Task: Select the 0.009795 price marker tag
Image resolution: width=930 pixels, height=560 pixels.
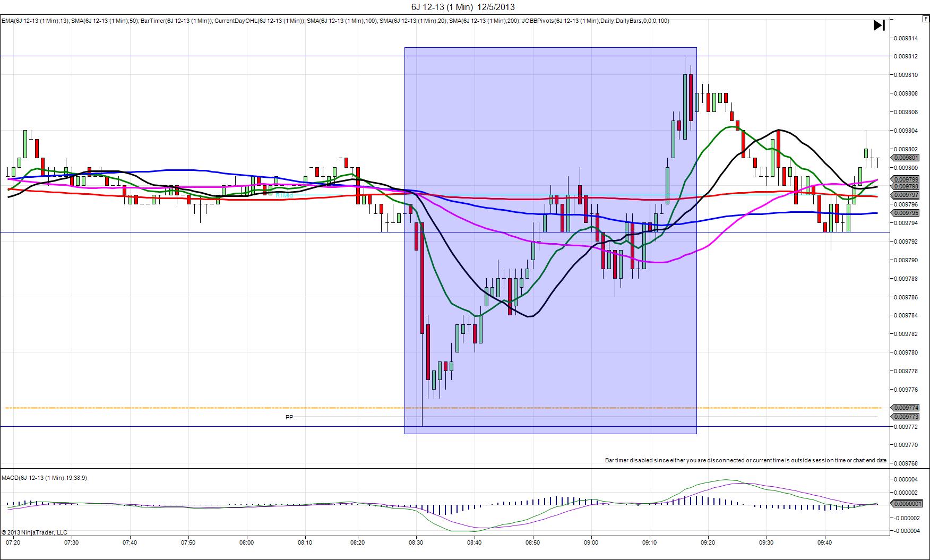Action: tap(905, 213)
